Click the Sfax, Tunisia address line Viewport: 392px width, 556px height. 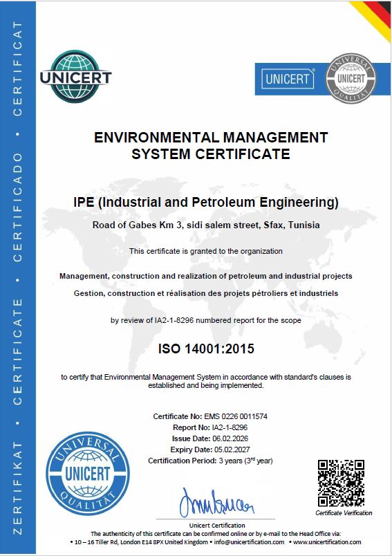(206, 225)
